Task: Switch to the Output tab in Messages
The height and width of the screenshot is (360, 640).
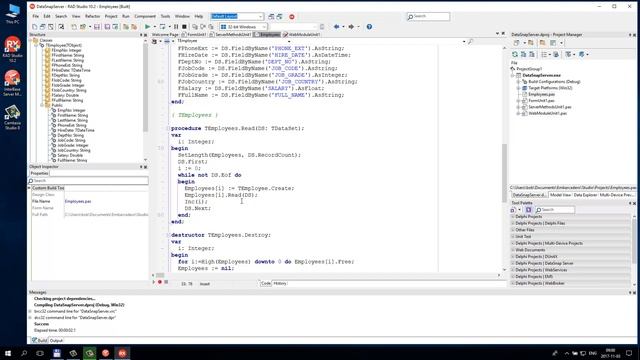Action: 56,340
